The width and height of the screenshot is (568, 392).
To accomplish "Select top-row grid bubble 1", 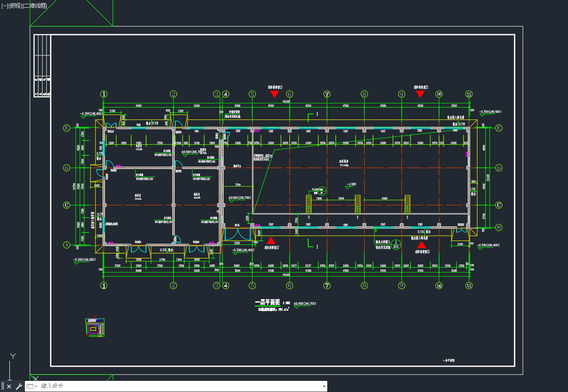I will 104,94.
